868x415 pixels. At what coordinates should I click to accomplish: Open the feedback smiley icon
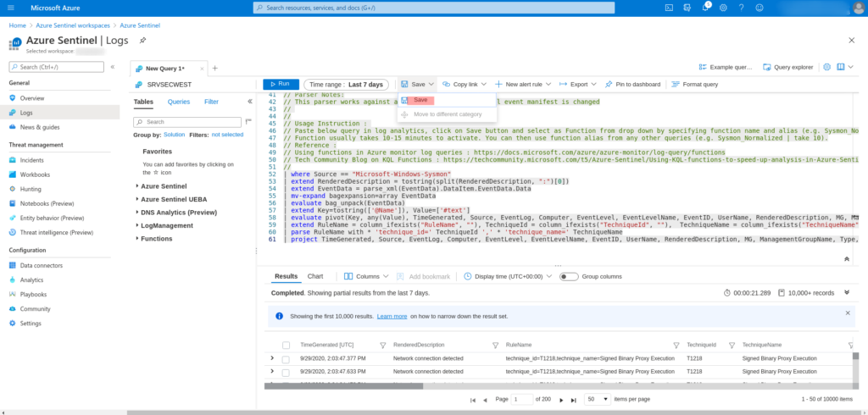coord(759,8)
